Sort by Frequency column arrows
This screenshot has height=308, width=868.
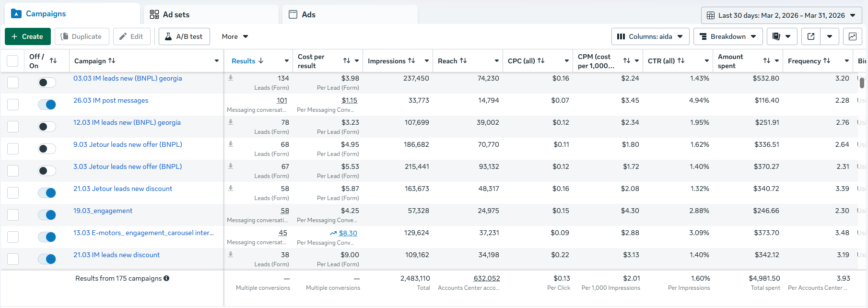click(x=827, y=61)
